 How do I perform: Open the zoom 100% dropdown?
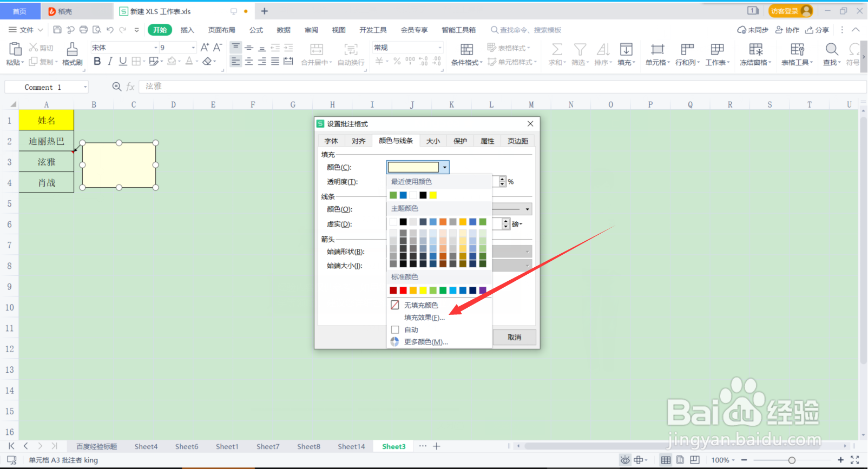click(723, 460)
